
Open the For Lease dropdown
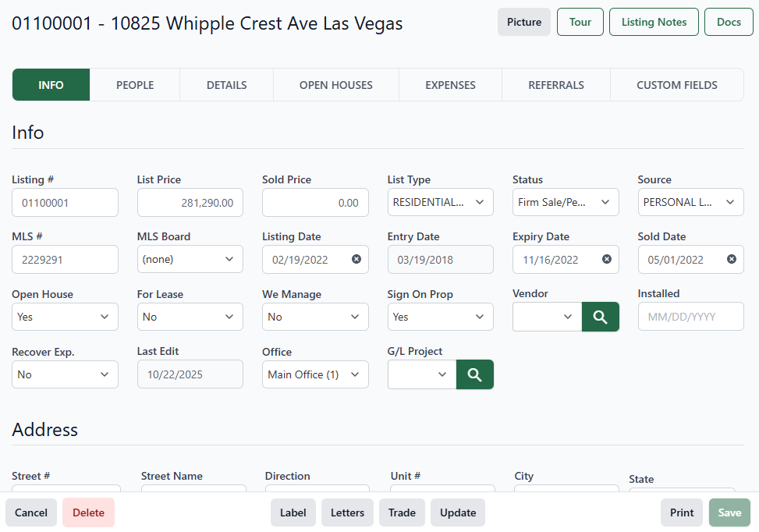click(x=190, y=317)
